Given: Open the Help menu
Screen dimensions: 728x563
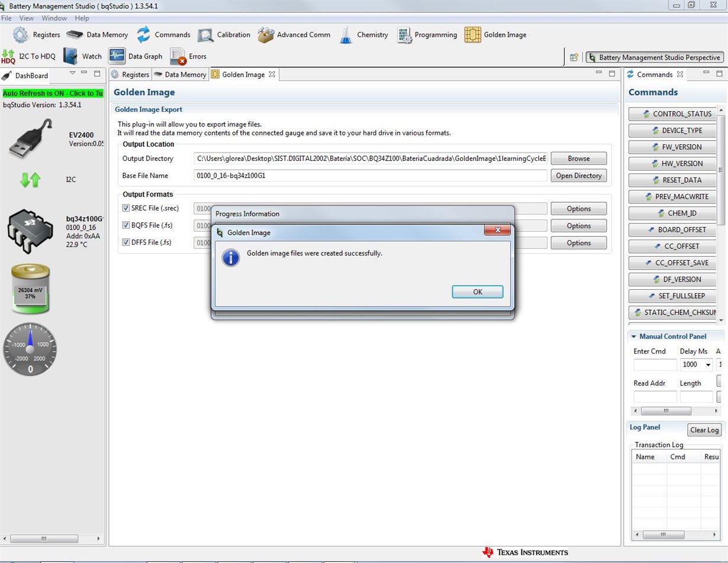Looking at the screenshot, I should coord(82,18).
